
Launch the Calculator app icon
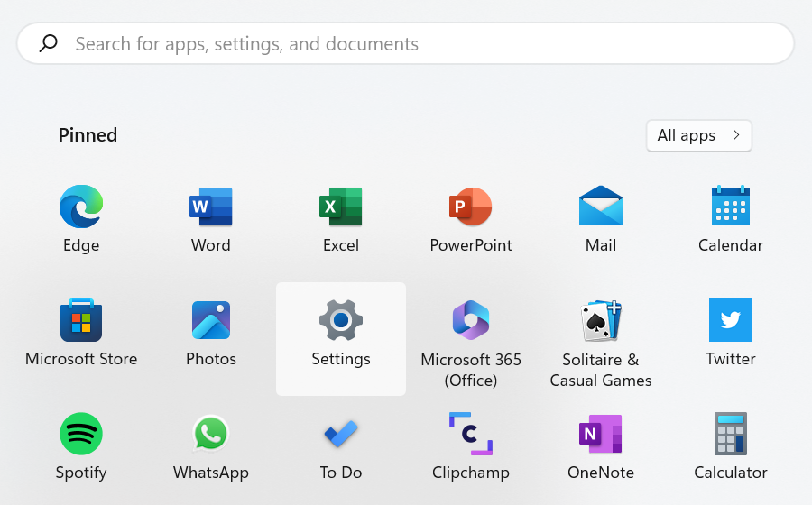pos(731,434)
